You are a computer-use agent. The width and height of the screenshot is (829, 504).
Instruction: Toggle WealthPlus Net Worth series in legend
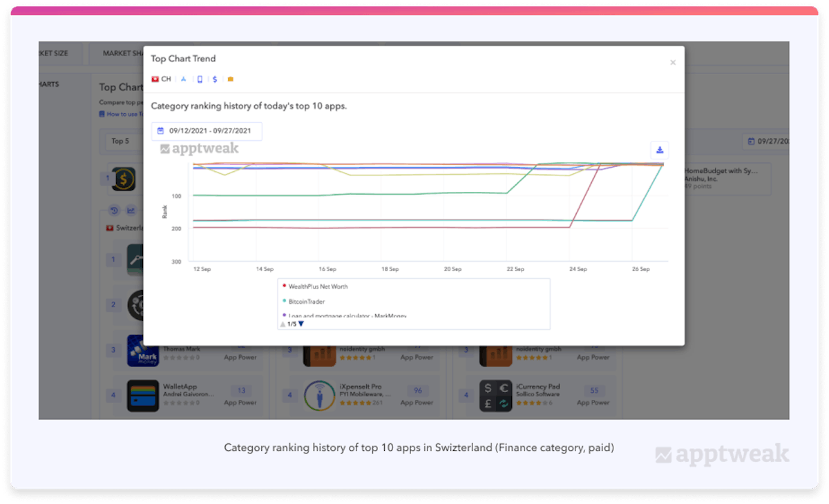(x=318, y=286)
